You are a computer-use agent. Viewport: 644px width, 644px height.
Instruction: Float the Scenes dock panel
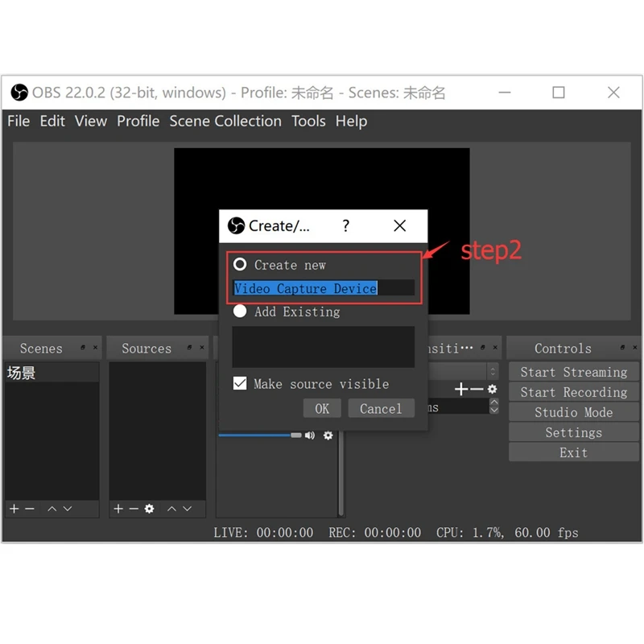click(83, 348)
